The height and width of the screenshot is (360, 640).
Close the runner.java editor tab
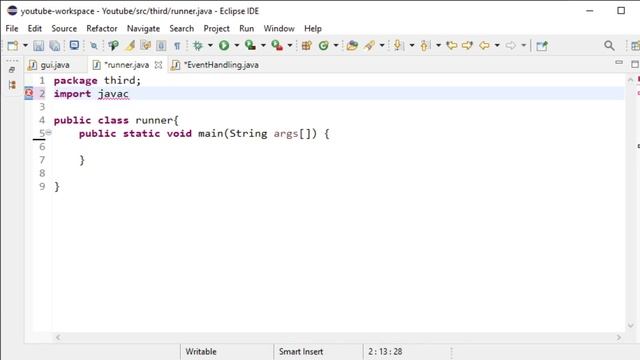tap(158, 65)
